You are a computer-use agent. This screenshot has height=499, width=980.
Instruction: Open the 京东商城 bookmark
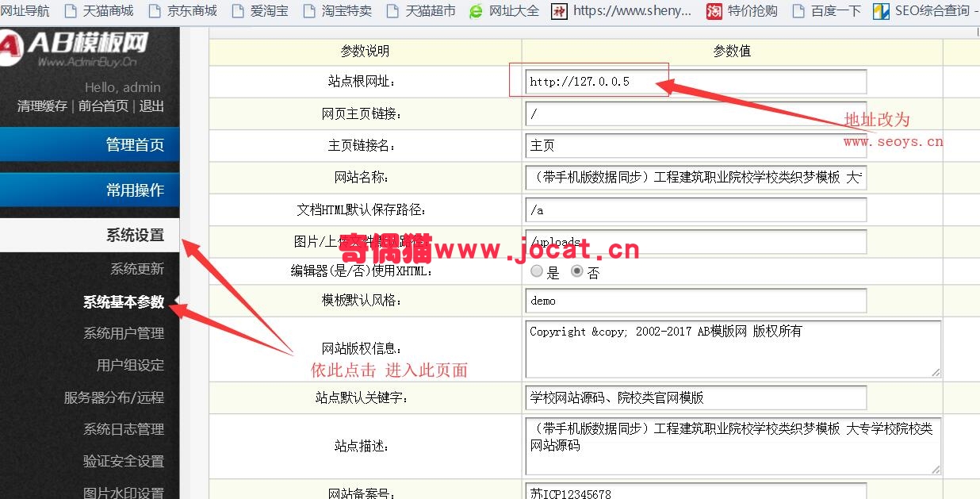coord(182,11)
